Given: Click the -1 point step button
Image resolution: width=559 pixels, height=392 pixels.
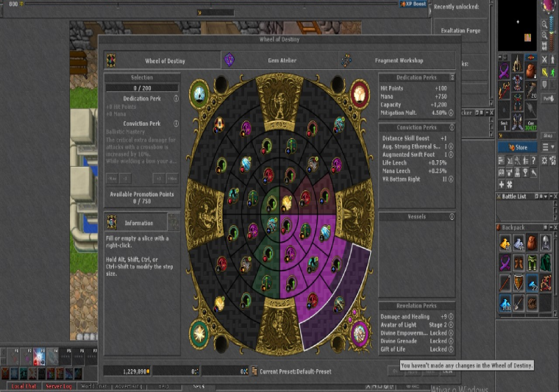Looking at the screenshot, I should click(125, 178).
